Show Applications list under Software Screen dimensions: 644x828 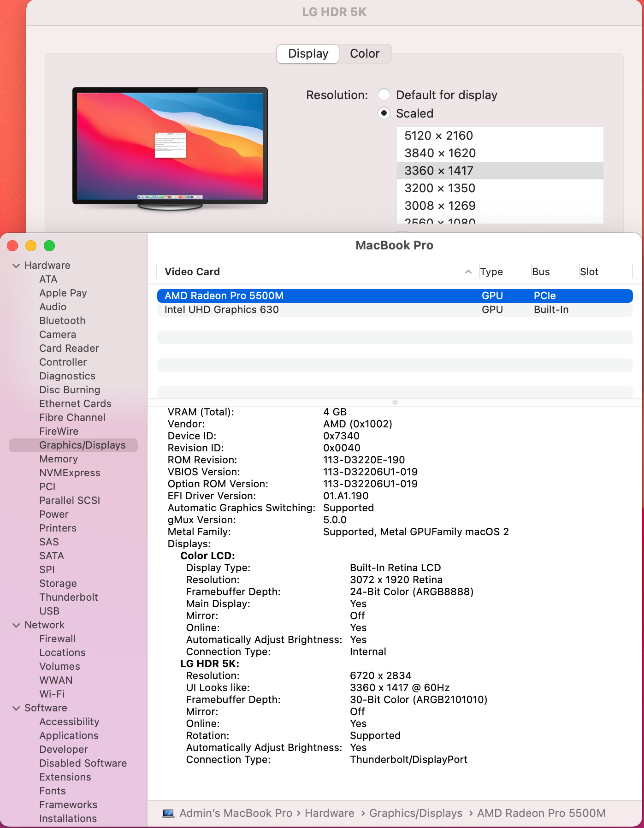(69, 736)
